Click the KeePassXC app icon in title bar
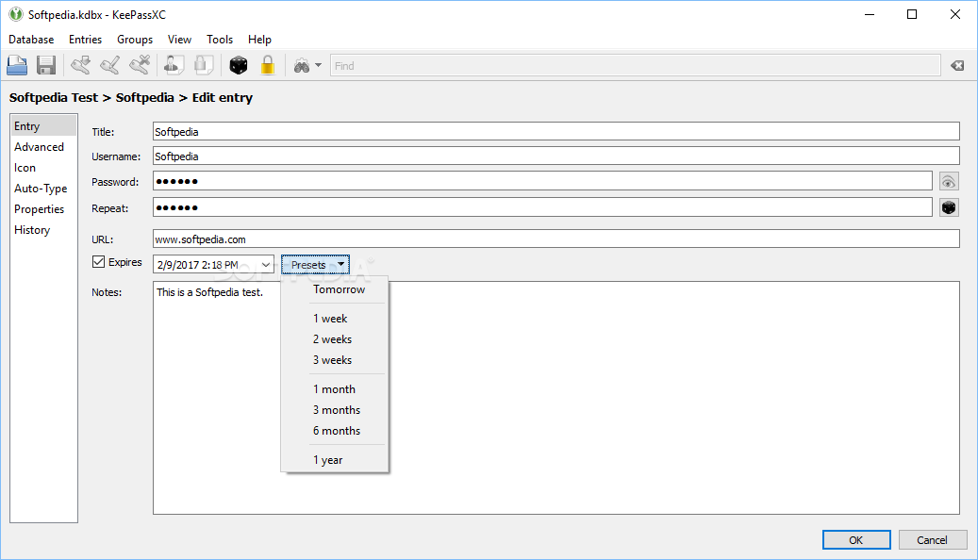 click(16, 14)
